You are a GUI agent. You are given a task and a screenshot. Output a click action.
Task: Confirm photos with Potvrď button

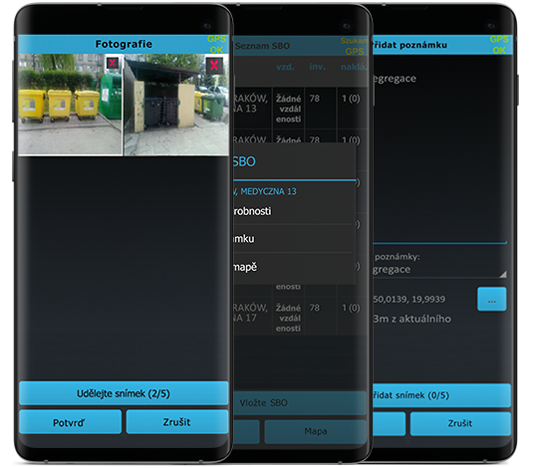pyautogui.click(x=70, y=422)
